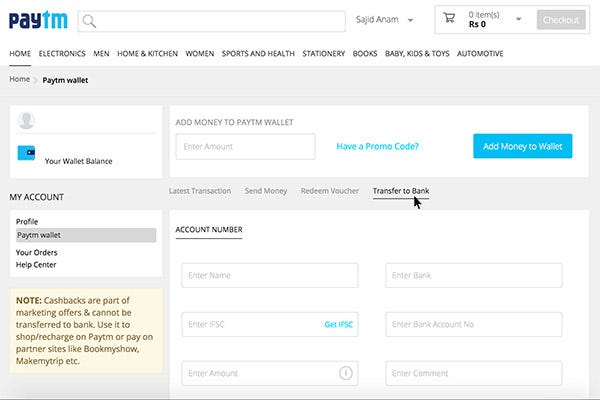Focus the Enter IFSC field
Screen dimensions: 600x400
click(x=270, y=324)
